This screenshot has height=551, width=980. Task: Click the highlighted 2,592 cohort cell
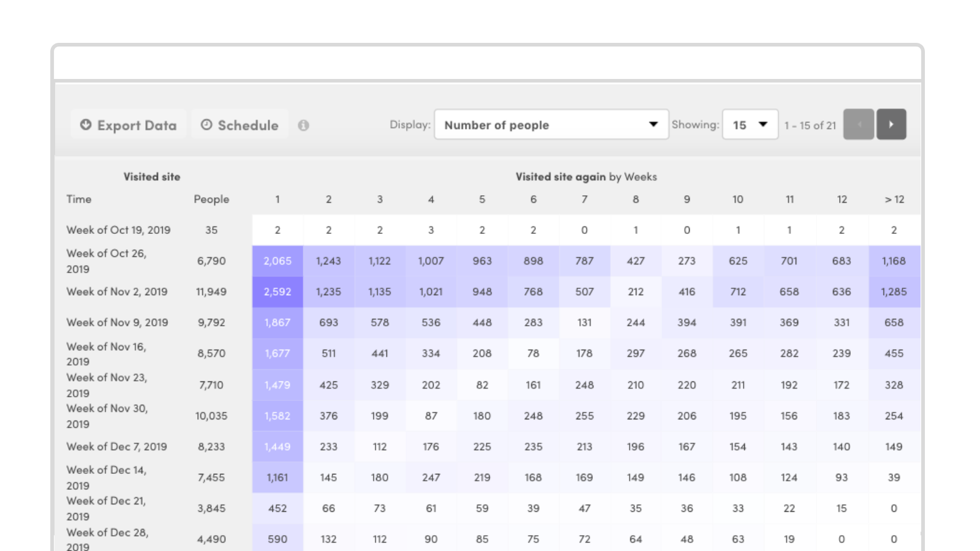pos(277,292)
